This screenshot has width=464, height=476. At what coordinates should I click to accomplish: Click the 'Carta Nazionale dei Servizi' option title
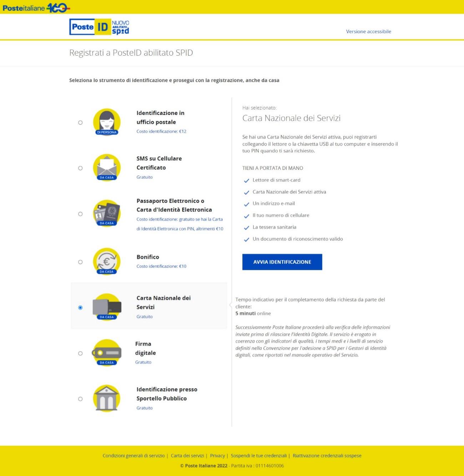[x=163, y=303]
